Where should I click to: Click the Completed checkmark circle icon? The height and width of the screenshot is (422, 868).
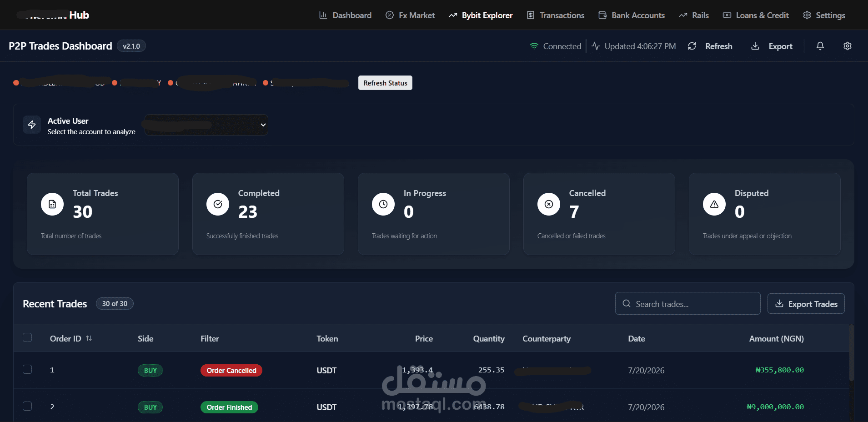[x=218, y=204]
